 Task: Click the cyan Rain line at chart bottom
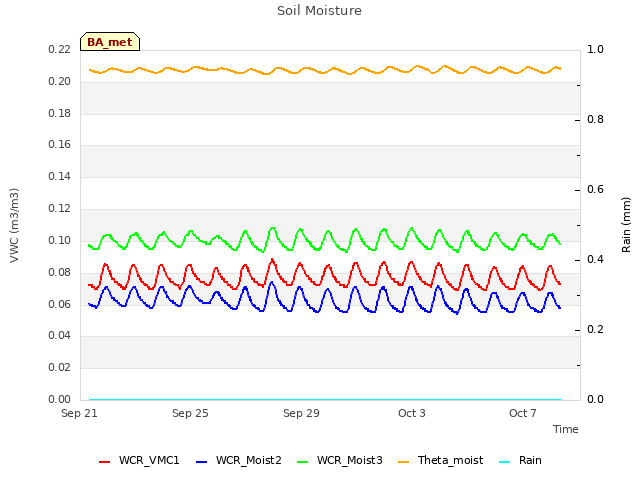(x=325, y=399)
